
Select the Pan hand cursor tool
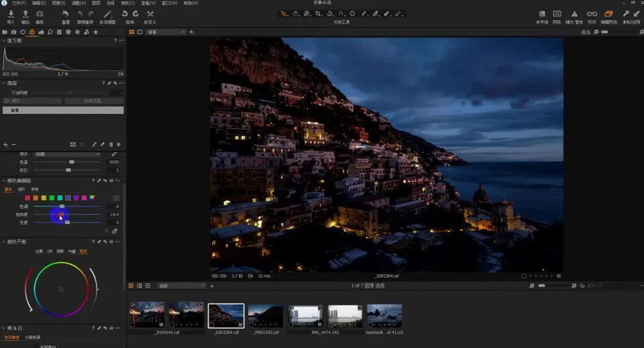tap(295, 14)
